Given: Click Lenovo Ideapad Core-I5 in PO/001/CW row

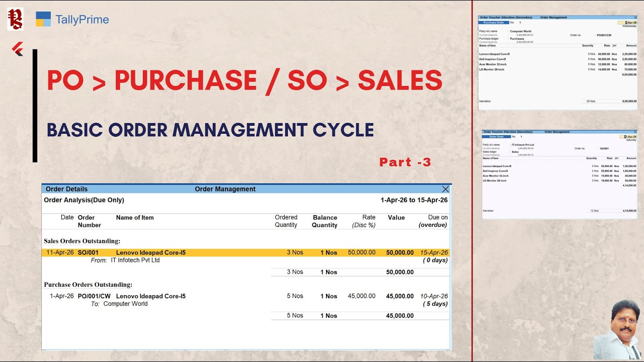Looking at the screenshot, I should coord(151,296).
